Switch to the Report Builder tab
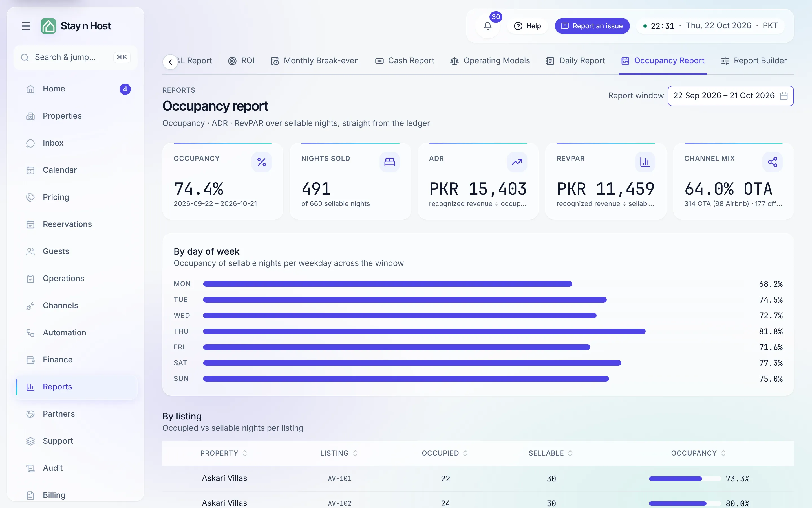The height and width of the screenshot is (508, 812). click(753, 61)
